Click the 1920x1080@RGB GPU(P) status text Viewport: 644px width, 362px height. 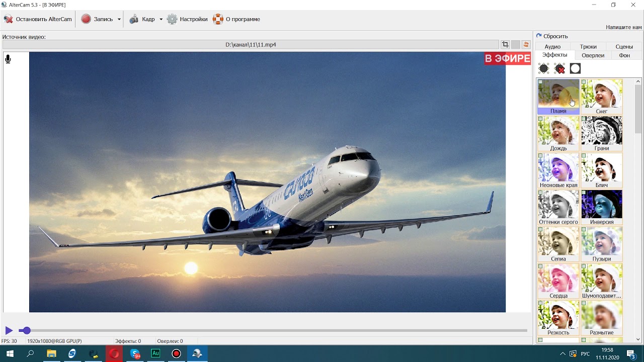[x=54, y=341]
